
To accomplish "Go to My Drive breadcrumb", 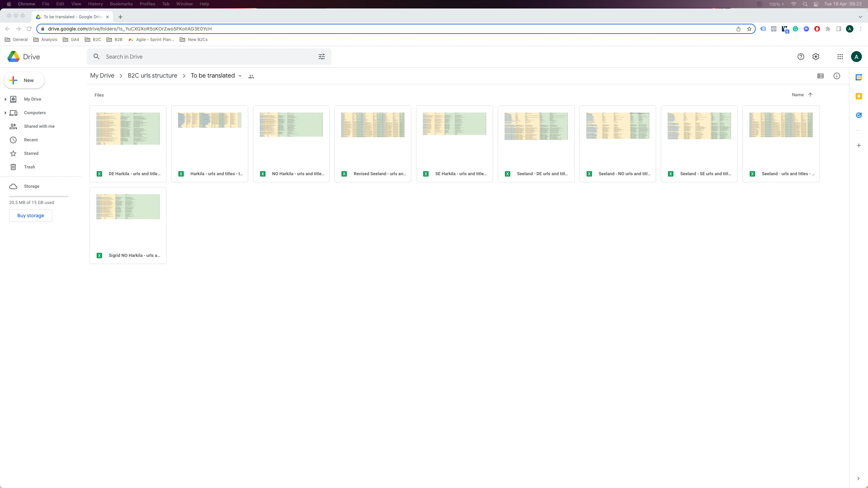I will [x=102, y=76].
